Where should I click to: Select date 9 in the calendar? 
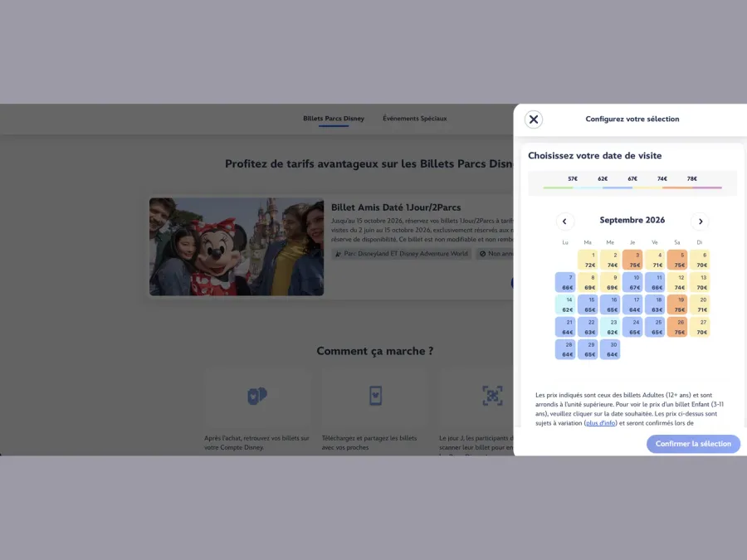click(x=610, y=282)
